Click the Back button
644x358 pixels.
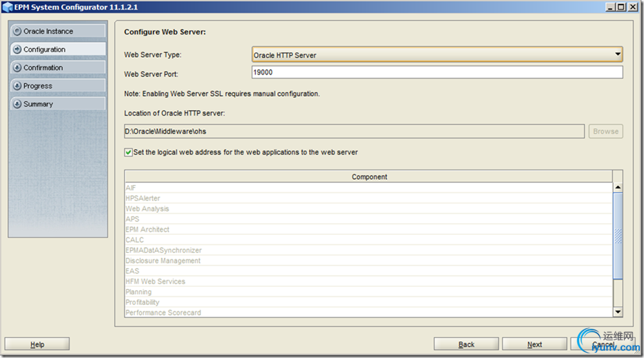[x=466, y=344]
